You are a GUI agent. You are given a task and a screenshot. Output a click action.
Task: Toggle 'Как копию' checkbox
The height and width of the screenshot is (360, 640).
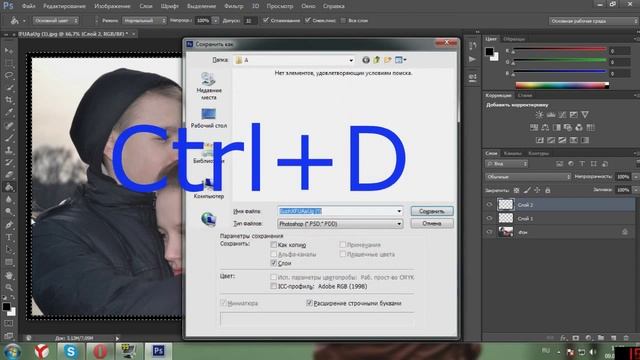point(273,245)
